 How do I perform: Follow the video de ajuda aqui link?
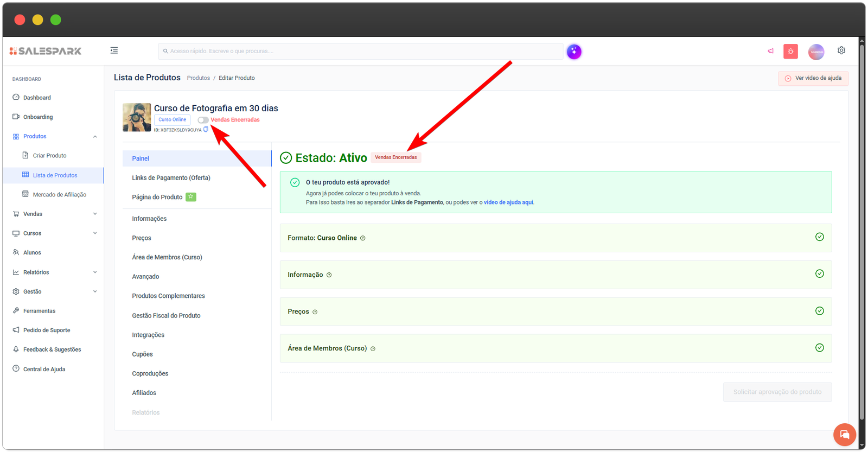(508, 202)
